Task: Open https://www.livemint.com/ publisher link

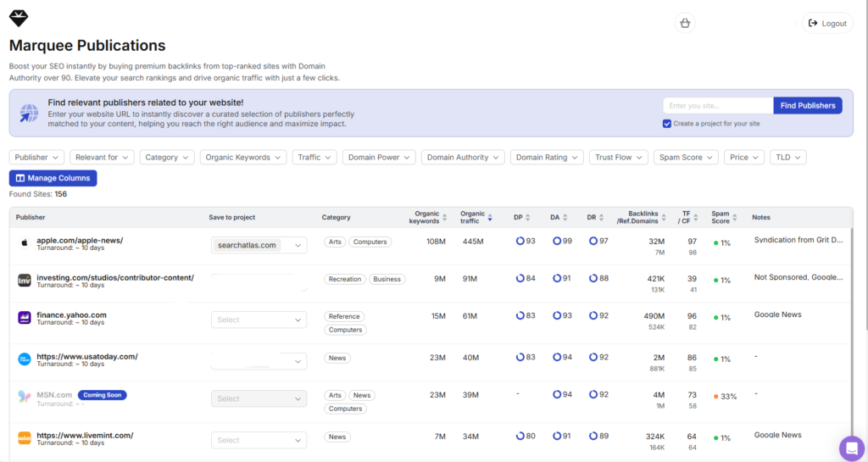Action: tap(85, 436)
